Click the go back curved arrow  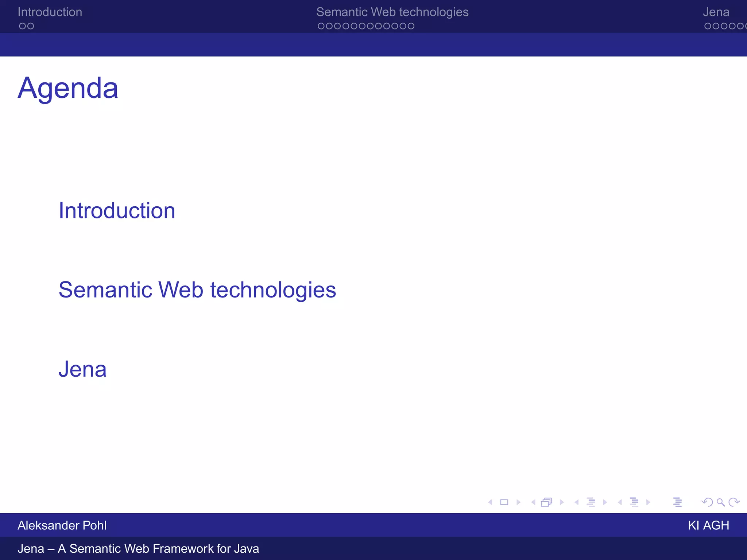(x=707, y=502)
